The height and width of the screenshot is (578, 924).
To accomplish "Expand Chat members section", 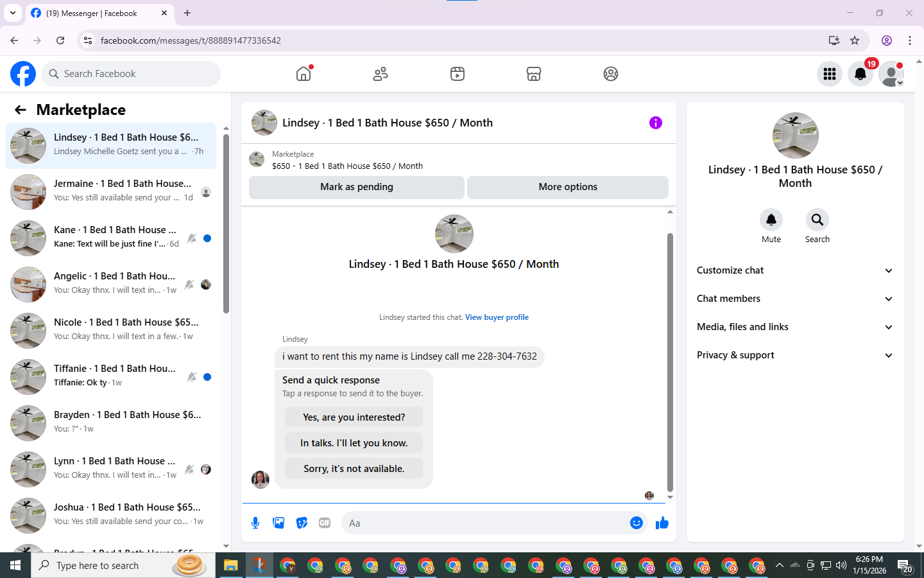I will pyautogui.click(x=795, y=299).
